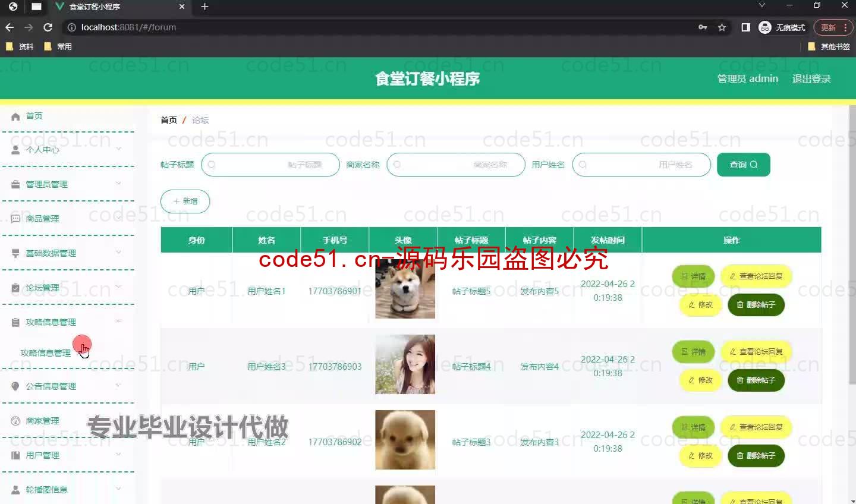Click the 查询 search button

click(744, 165)
